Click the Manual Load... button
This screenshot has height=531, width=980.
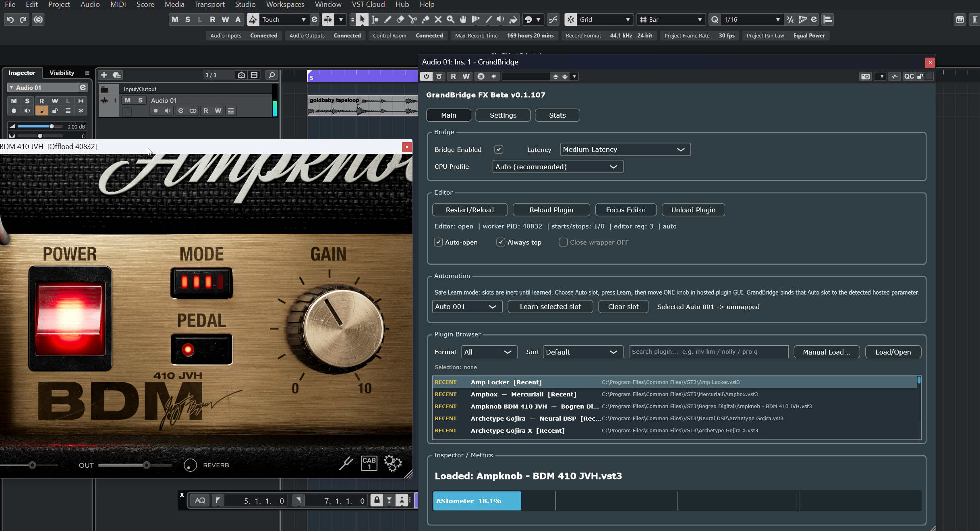point(827,352)
